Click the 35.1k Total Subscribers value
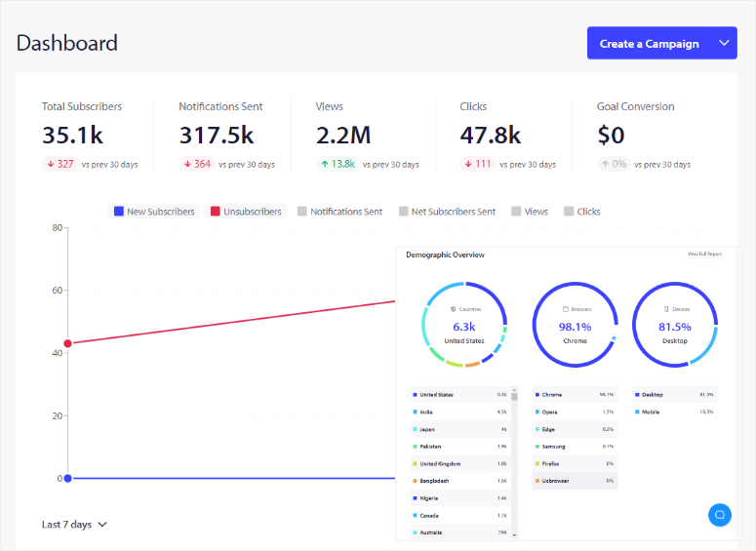Viewport: 756px width, 551px height. (x=72, y=135)
